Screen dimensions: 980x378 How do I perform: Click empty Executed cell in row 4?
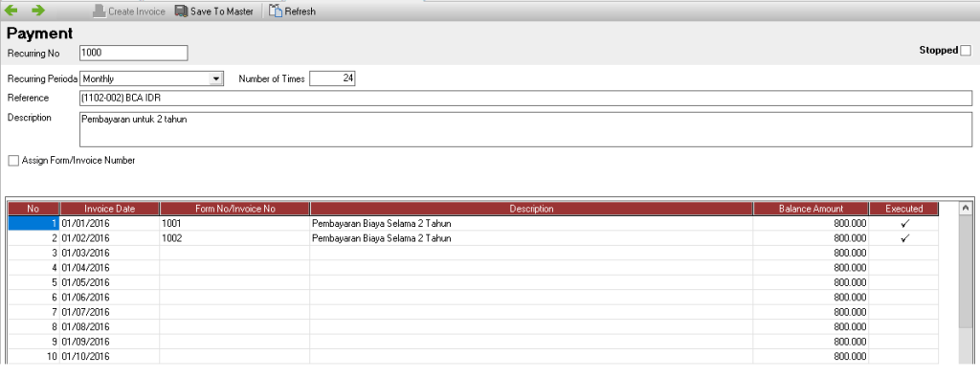903,267
